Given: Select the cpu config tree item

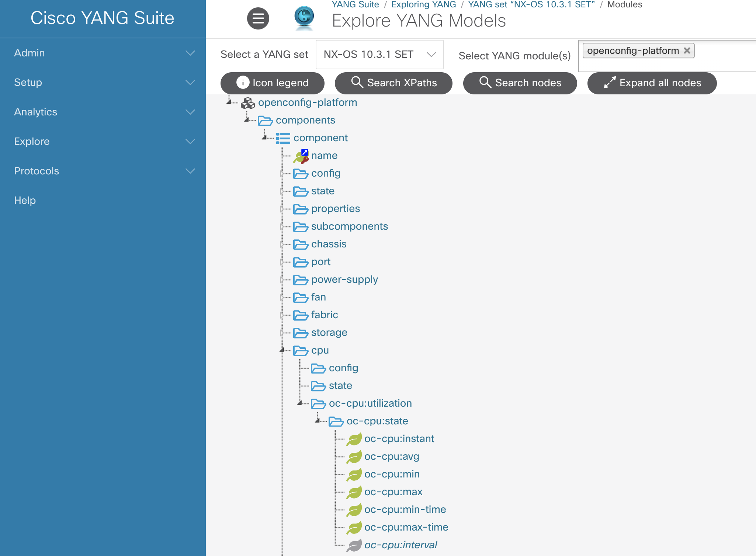Looking at the screenshot, I should (343, 368).
